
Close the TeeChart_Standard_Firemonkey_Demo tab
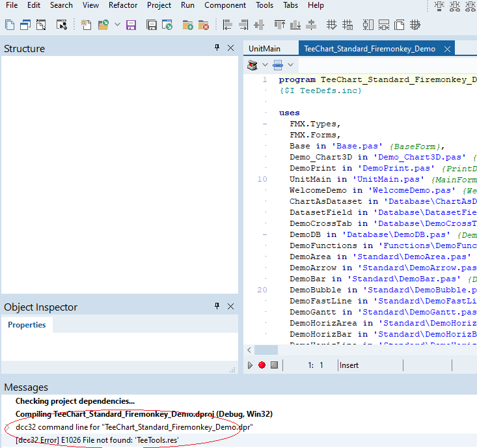coord(447,49)
